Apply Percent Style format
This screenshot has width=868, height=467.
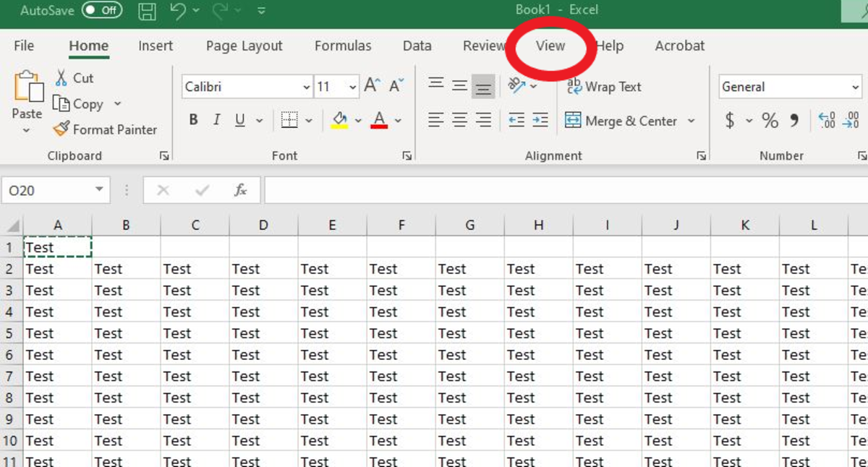[x=770, y=121]
